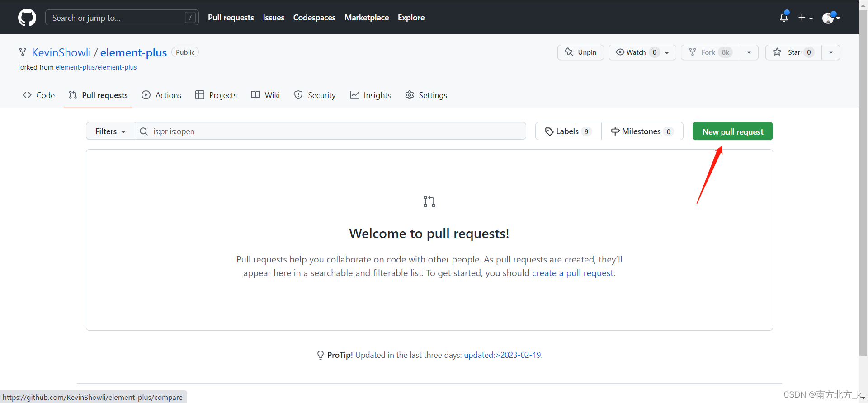The height and width of the screenshot is (403, 868).
Task: Click the New pull request button
Action: click(733, 131)
